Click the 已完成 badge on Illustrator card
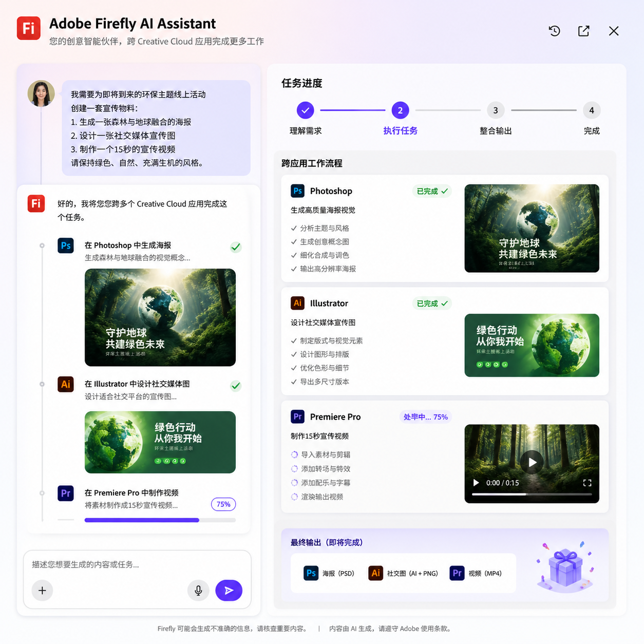Viewport: 644px width, 644px height. pos(432,304)
